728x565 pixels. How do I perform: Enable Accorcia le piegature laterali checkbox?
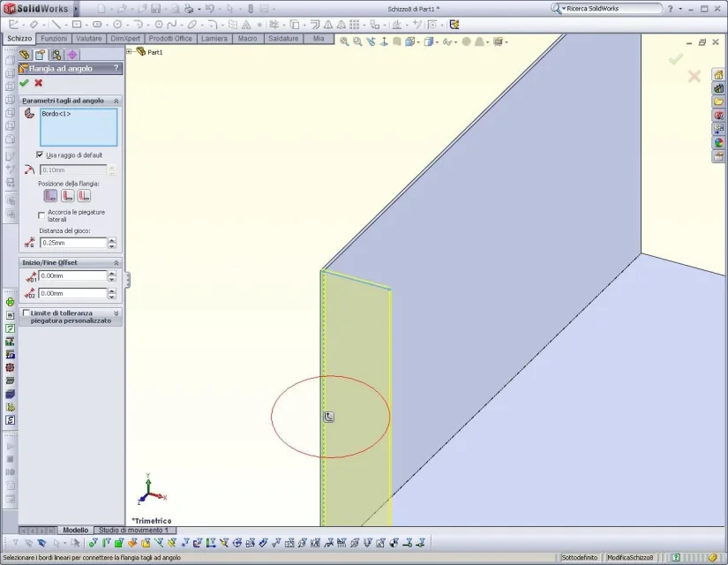pos(41,215)
